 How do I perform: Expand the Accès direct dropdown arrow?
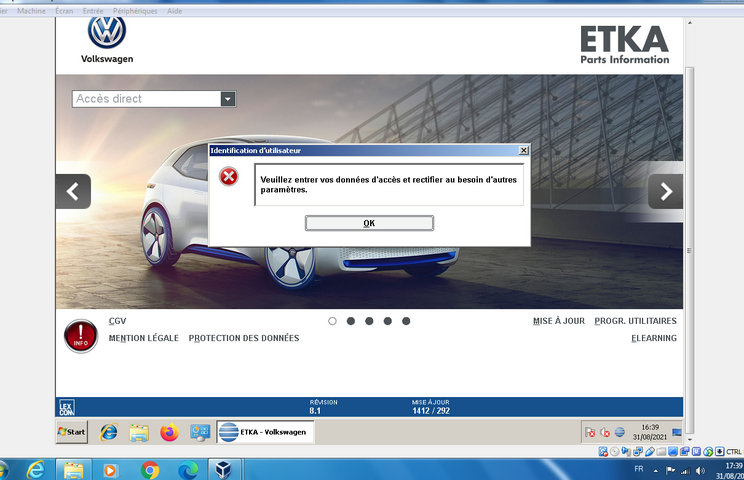[x=228, y=99]
